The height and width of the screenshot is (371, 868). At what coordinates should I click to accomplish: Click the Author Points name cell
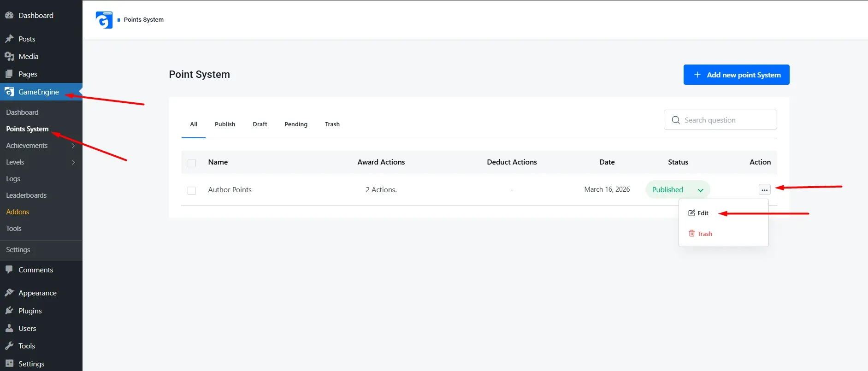coord(230,189)
